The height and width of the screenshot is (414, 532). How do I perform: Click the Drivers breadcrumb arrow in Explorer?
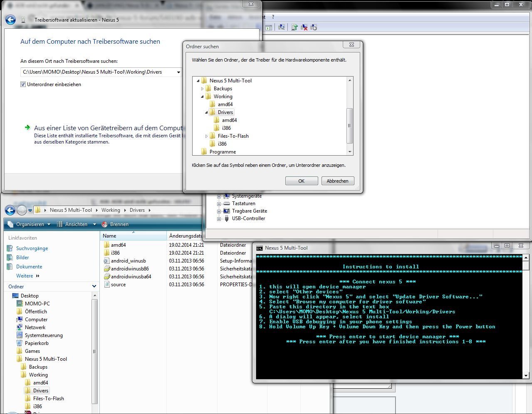[149, 210]
